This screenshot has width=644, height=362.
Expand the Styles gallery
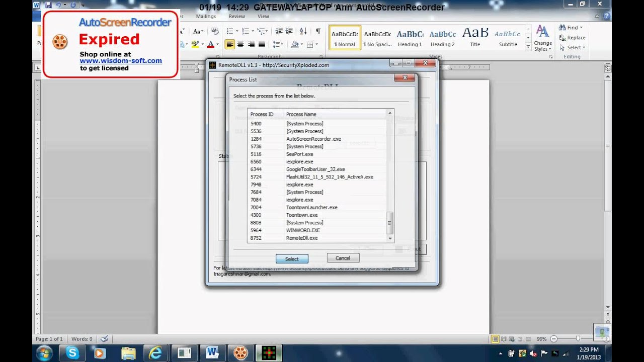pos(528,47)
